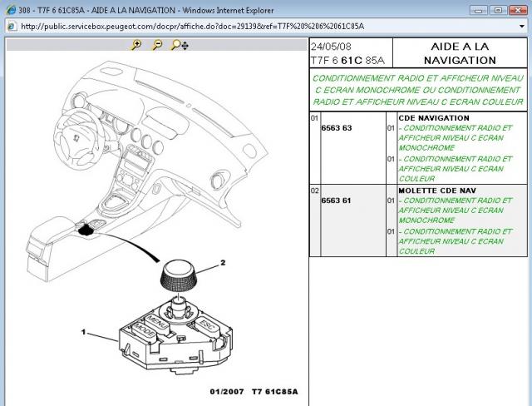This screenshot has height=406, width=532.
Task: Minimize the Internet Explorer window
Action: [479, 10]
